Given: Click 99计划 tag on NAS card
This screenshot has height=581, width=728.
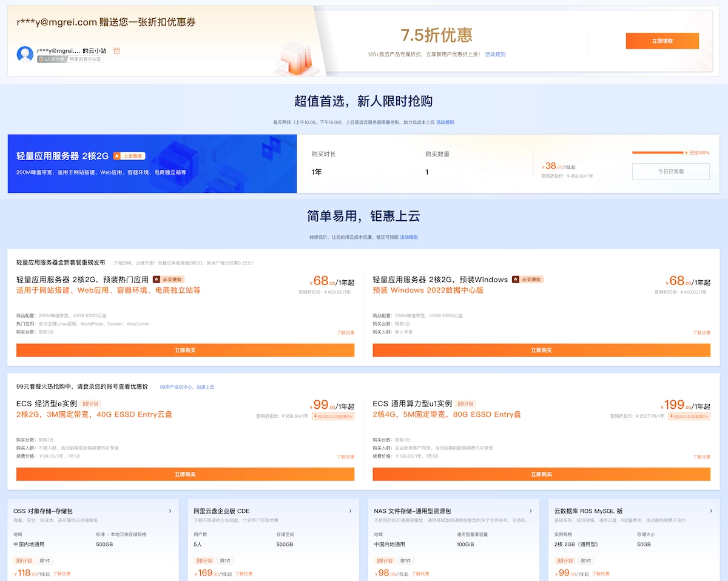Looking at the screenshot, I should (x=385, y=561).
